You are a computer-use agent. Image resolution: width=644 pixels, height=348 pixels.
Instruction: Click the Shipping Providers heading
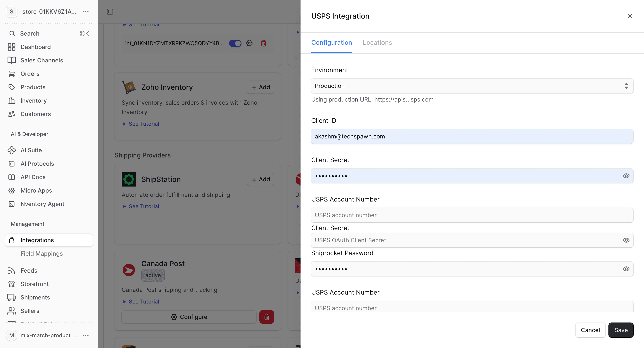[x=142, y=155]
